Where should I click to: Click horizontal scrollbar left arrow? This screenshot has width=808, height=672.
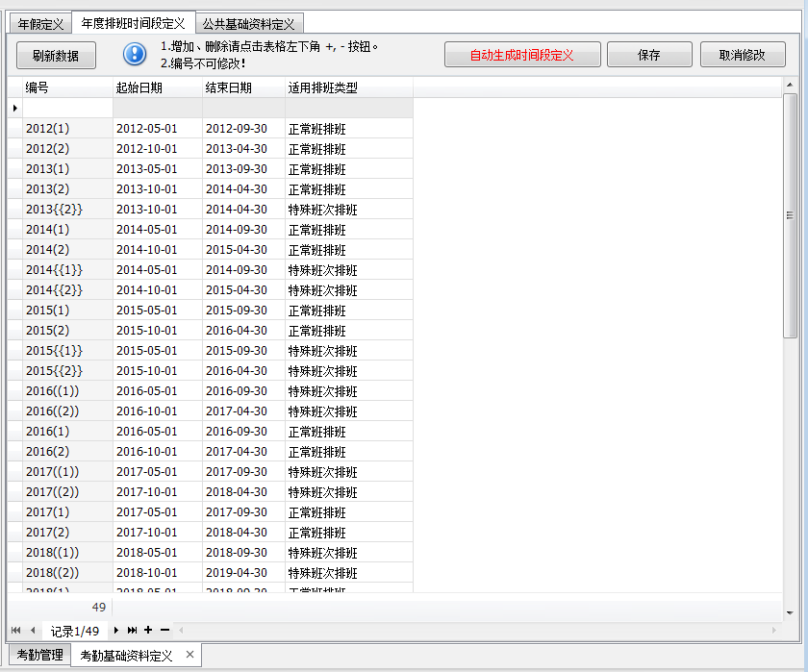click(181, 630)
